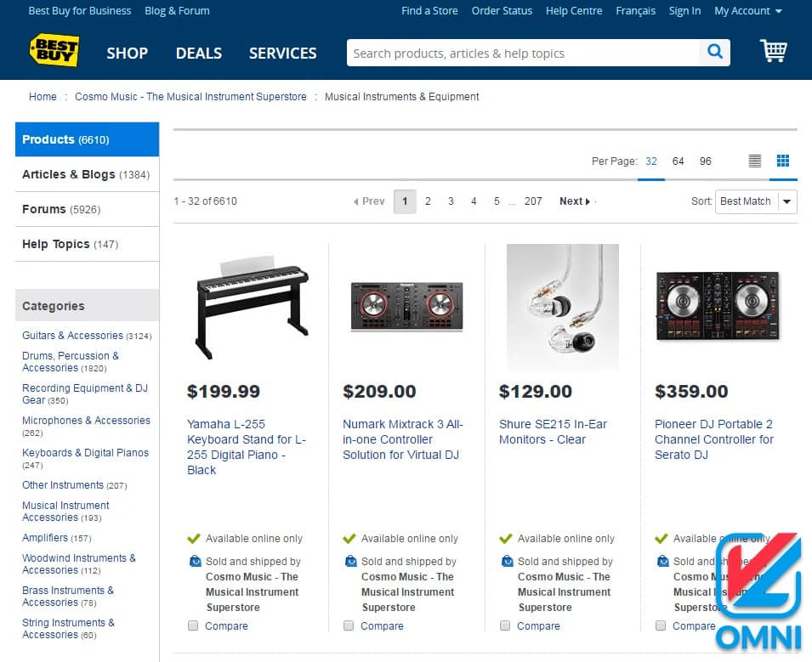Open the Pioneer DJ Portable controller listing
This screenshot has height=662, width=812.
[714, 439]
